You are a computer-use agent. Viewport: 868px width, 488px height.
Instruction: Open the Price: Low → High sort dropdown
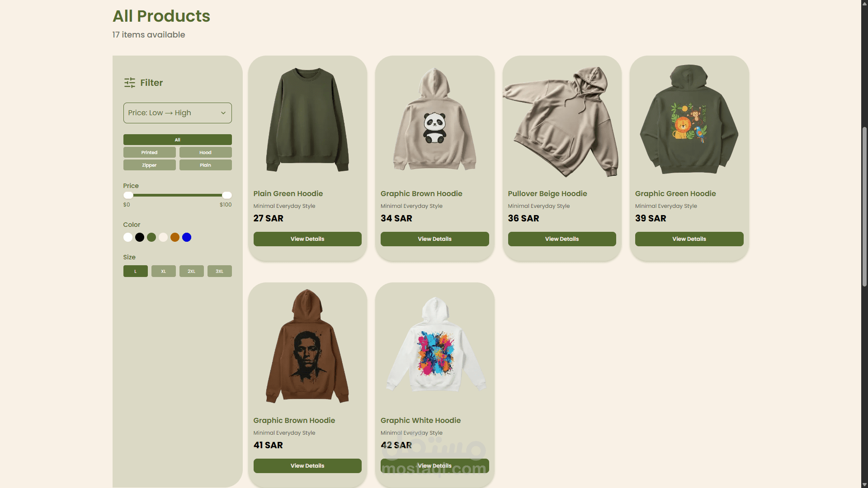pyautogui.click(x=177, y=113)
